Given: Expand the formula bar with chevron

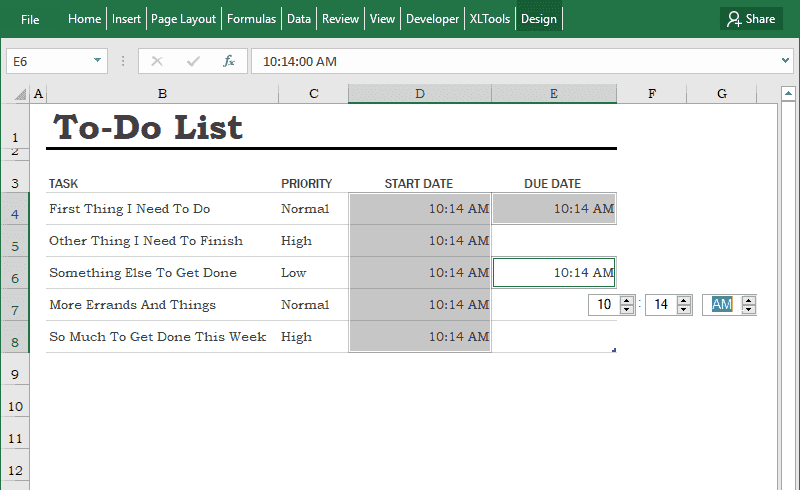Looking at the screenshot, I should [x=785, y=61].
